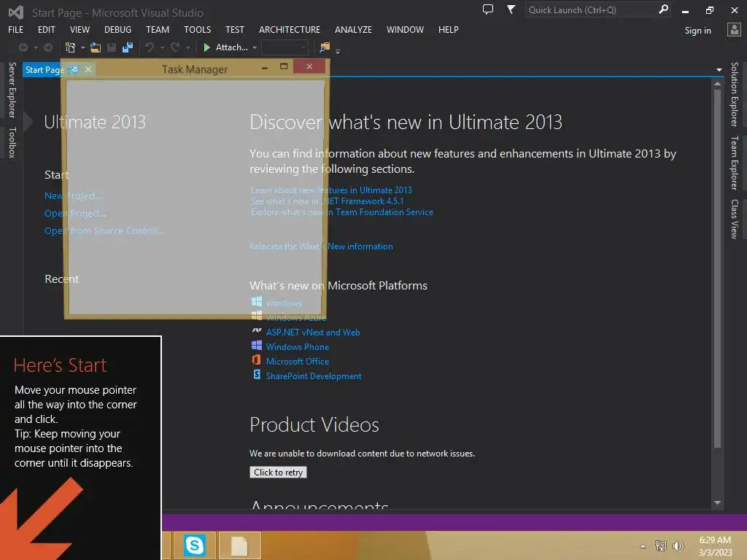
Task: Click the Quick Launch search magnifier
Action: [662, 9]
